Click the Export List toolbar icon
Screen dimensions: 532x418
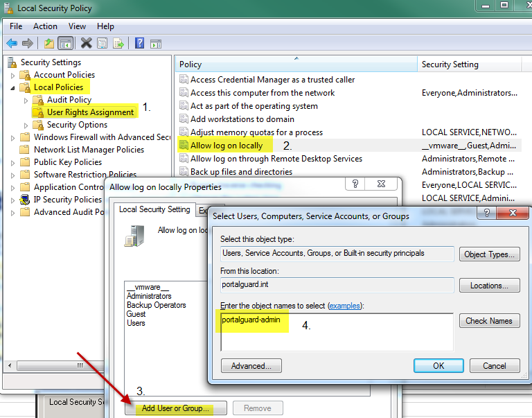(118, 44)
